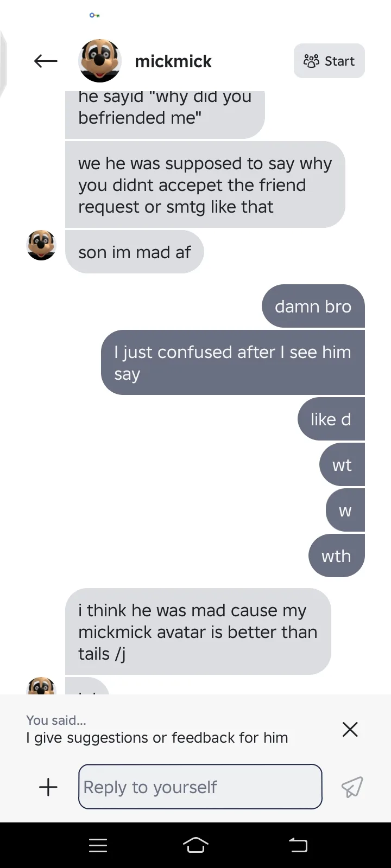391x868 pixels.
Task: Tap the Start party button
Action: pyautogui.click(x=329, y=61)
